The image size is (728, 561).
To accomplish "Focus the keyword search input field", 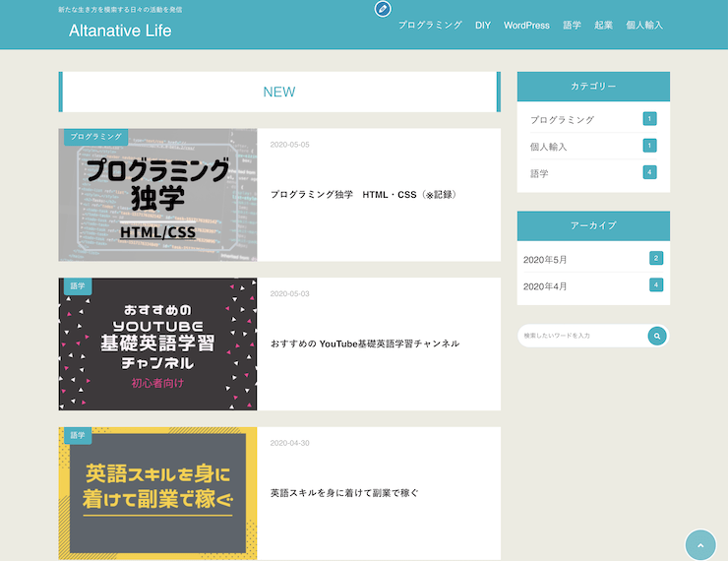I will tap(580, 337).
